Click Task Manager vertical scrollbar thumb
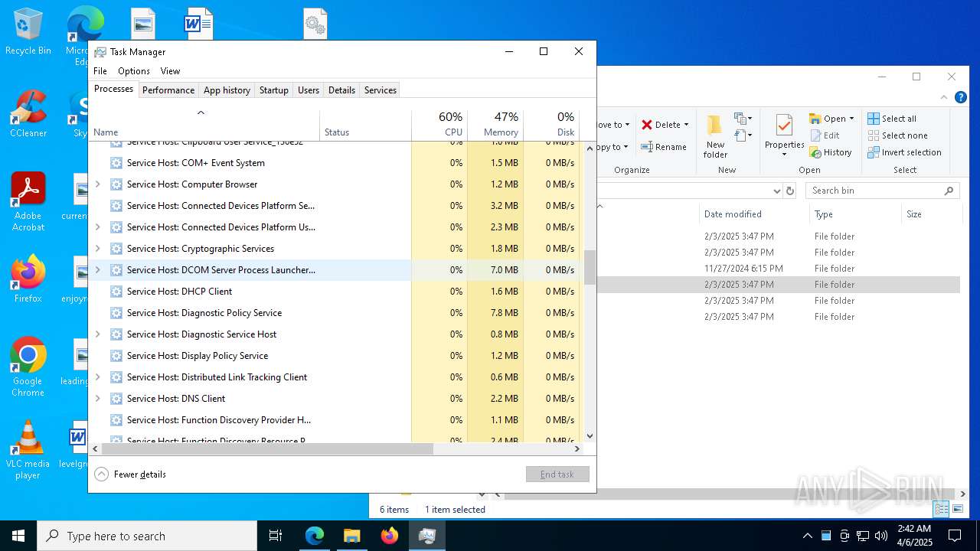 point(590,267)
